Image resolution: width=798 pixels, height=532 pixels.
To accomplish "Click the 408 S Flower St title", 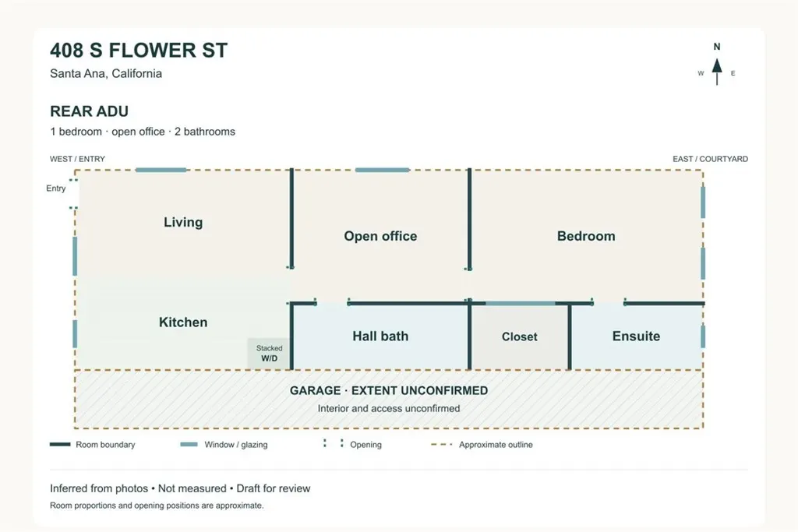I will 139,51.
